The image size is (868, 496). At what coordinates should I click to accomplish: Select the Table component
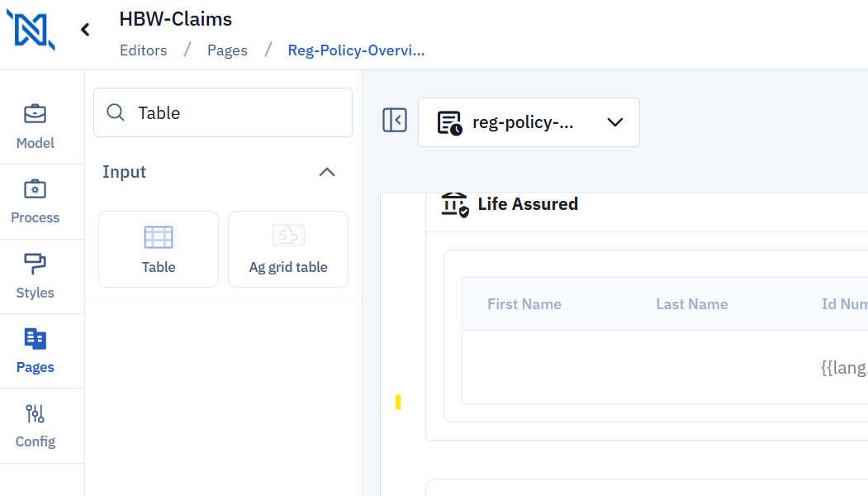pyautogui.click(x=159, y=249)
